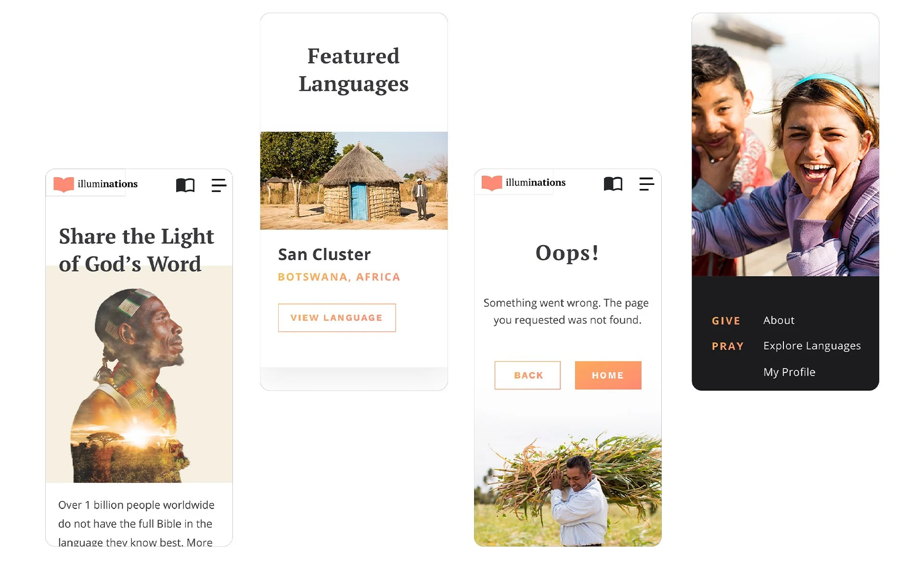Viewport: 924px width, 578px height.
Task: Click the laughing children photo
Action: (x=785, y=144)
